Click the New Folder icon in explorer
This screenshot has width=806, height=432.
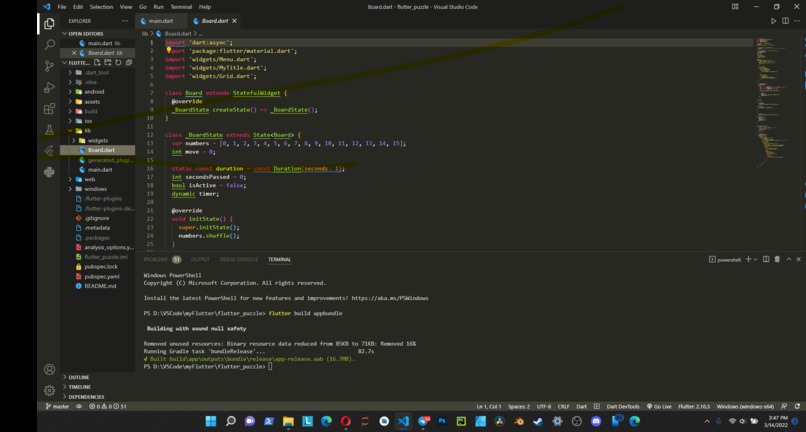click(107, 63)
